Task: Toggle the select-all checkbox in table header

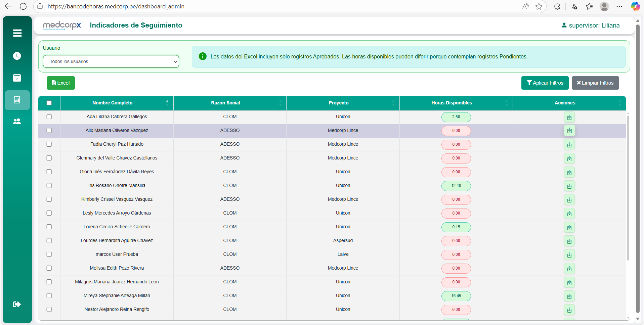Action: pyautogui.click(x=49, y=103)
